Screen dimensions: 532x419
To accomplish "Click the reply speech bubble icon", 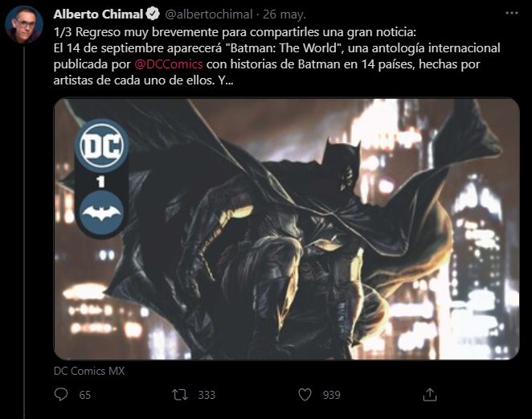I will [x=61, y=395].
